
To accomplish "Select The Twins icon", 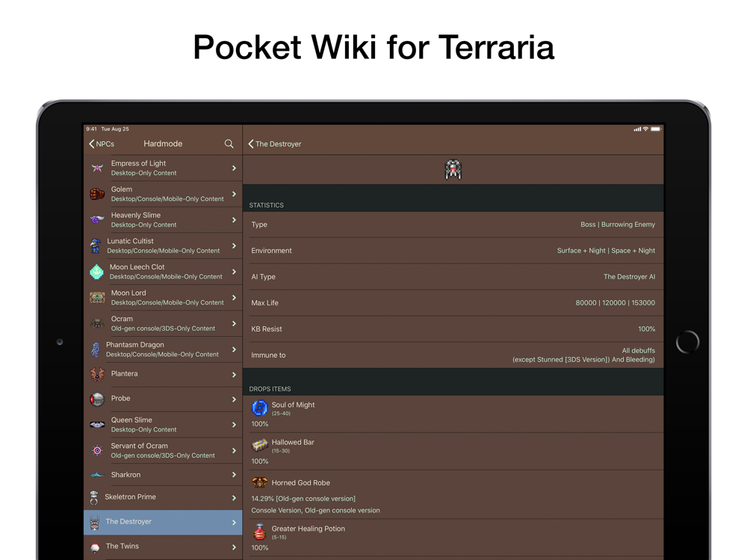I will pyautogui.click(x=95, y=547).
